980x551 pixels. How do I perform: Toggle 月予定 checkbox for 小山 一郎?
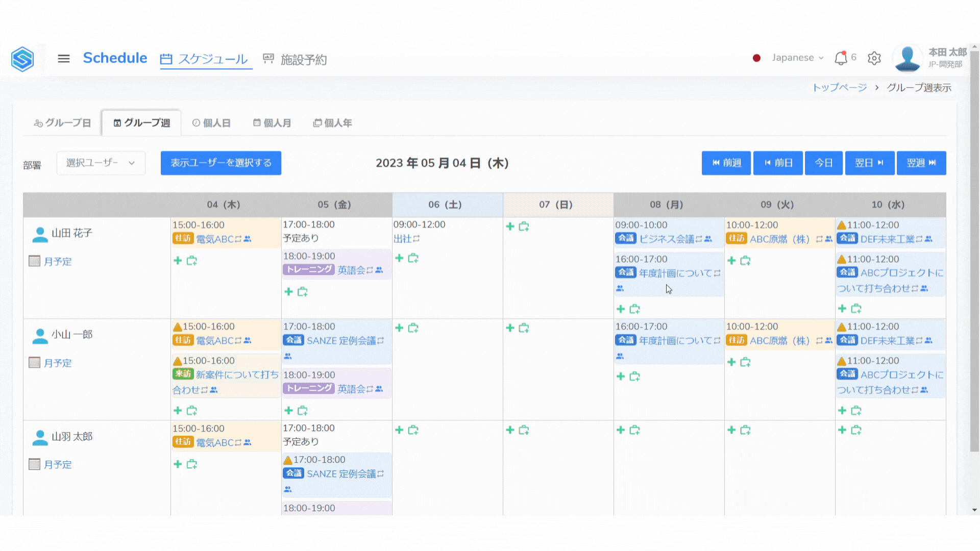tap(34, 363)
